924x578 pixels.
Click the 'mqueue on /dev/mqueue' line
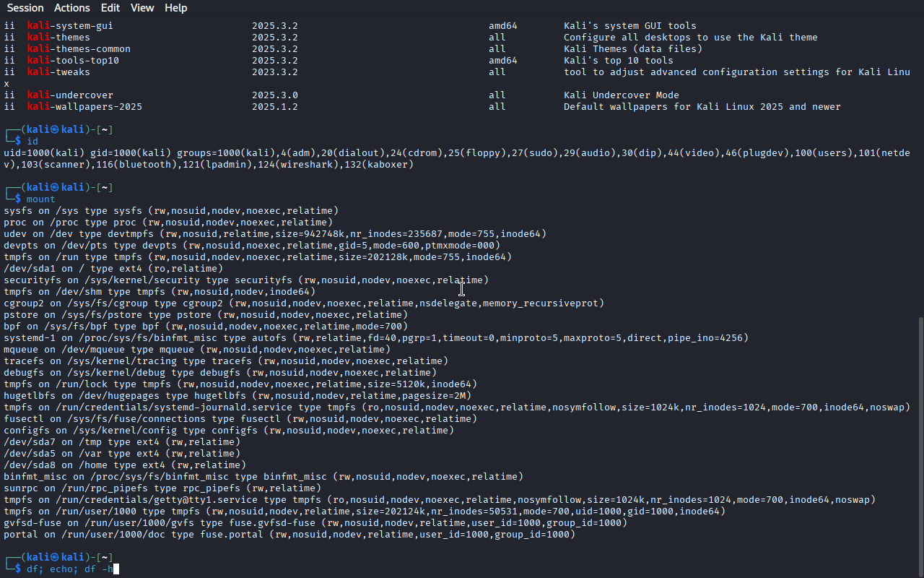pos(197,350)
